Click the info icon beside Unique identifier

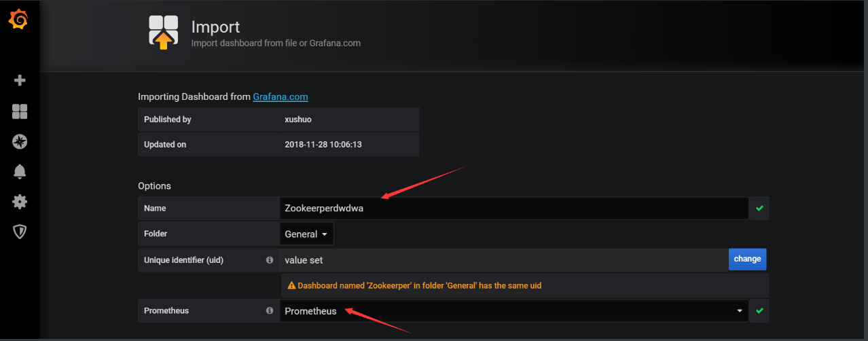click(270, 260)
